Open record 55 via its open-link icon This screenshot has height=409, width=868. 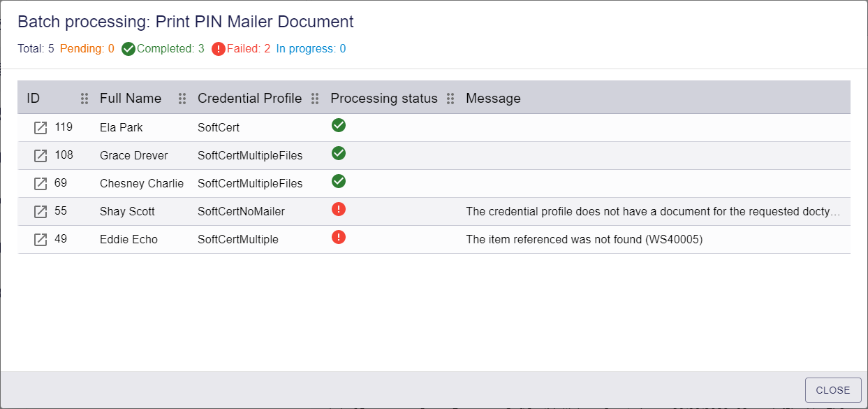[41, 212]
